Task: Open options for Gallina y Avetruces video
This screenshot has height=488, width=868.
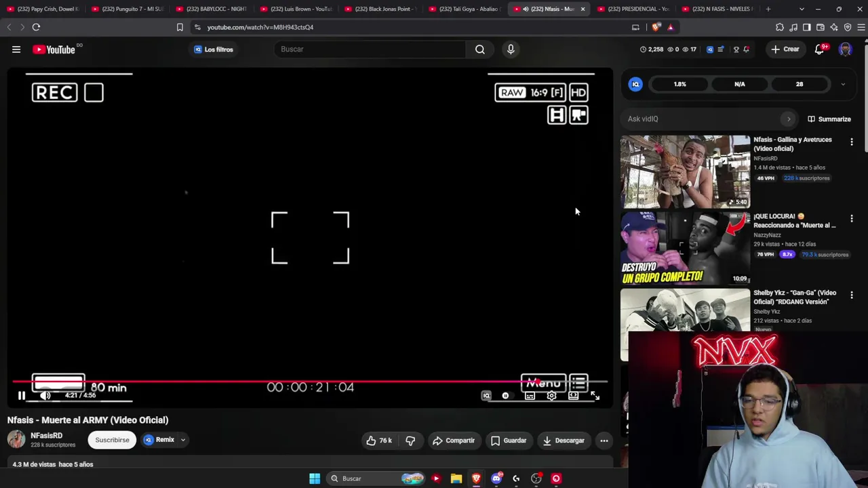Action: coord(852,142)
